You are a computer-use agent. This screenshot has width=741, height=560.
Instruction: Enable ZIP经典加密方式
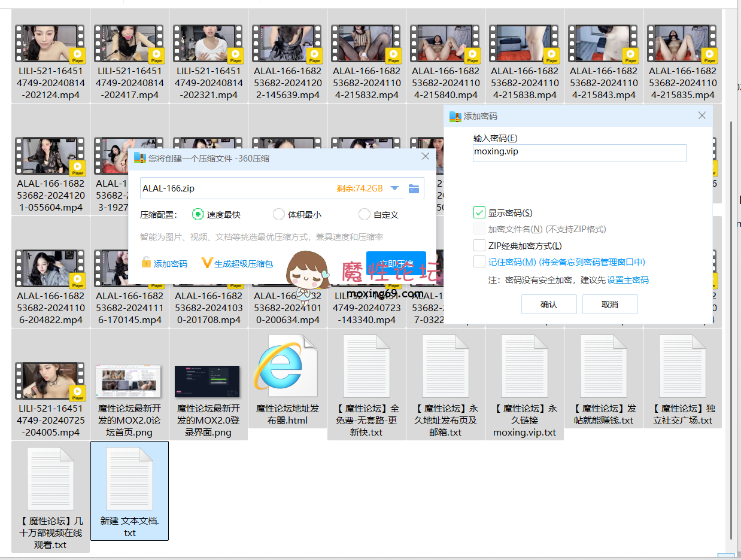(x=479, y=245)
